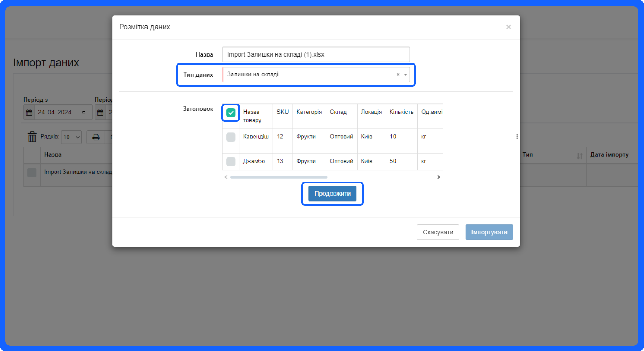Edit the Назва file name field

coord(316,54)
